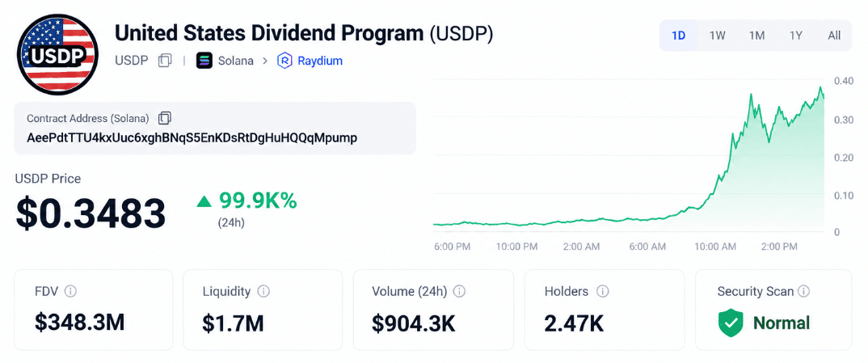
Task: Switch chart to 1Y range
Action: pyautogui.click(x=796, y=36)
